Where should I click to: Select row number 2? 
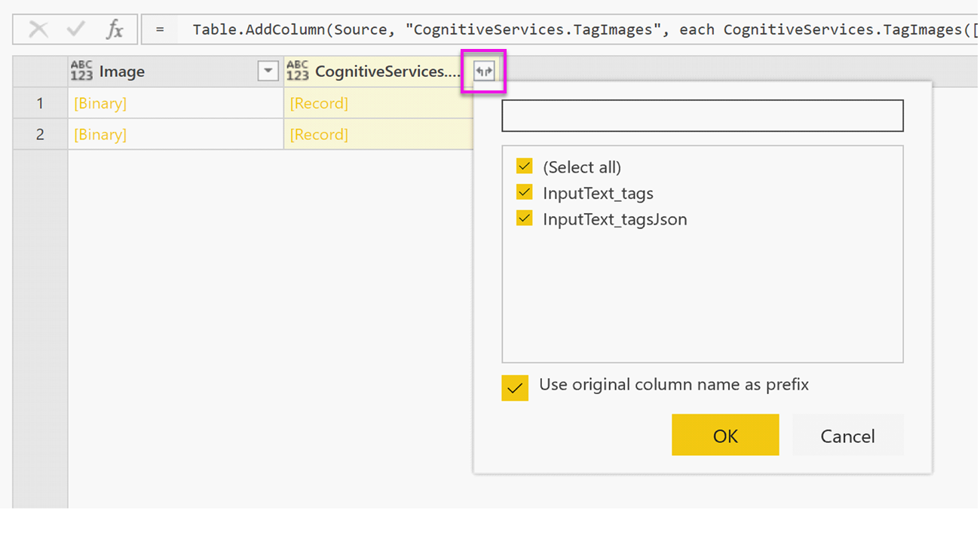tap(40, 134)
